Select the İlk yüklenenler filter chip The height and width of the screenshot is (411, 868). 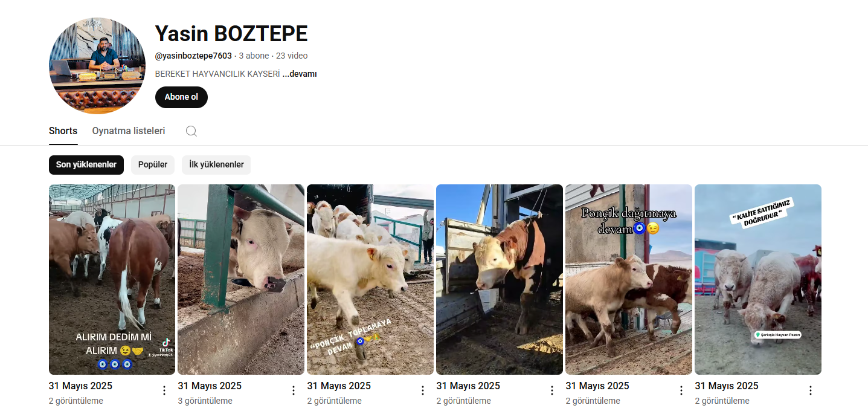pos(216,165)
